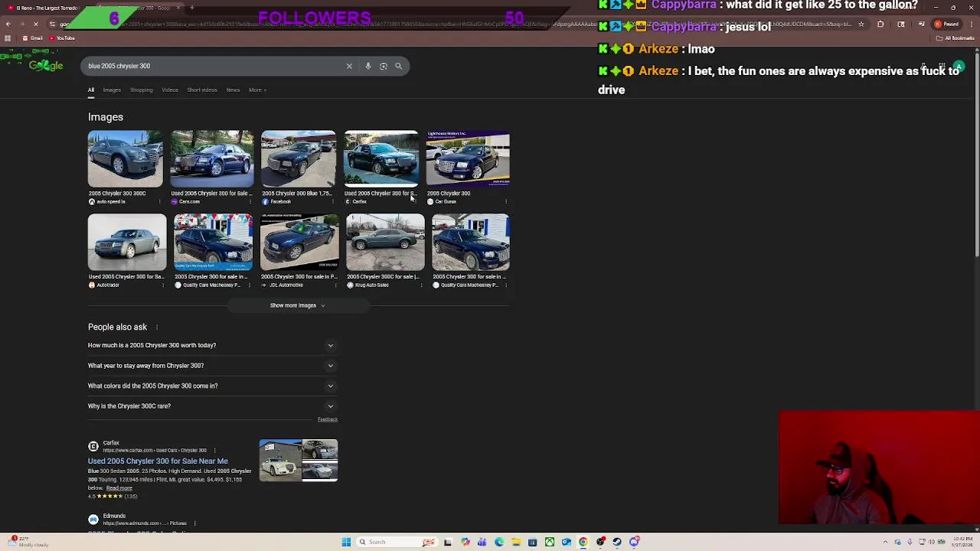Open Outlook from the taskbar
Screen dimensions: 980x551
coord(566,542)
